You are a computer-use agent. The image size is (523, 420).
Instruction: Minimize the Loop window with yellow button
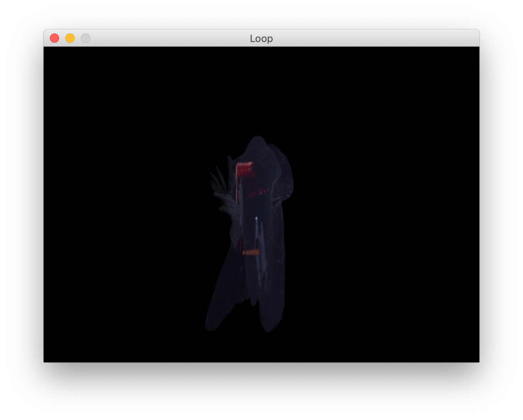tap(70, 38)
